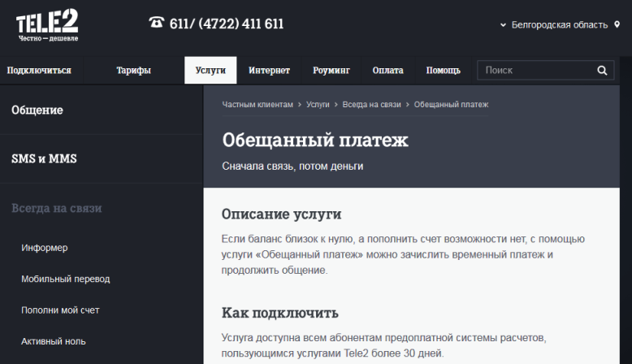Screen dimensions: 632x364
Task: Open Информер in the sidebar
Action: (45, 248)
